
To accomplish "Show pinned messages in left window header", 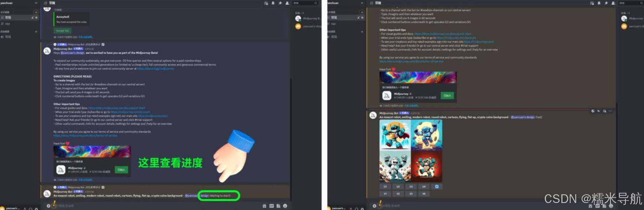I will 280,3.
